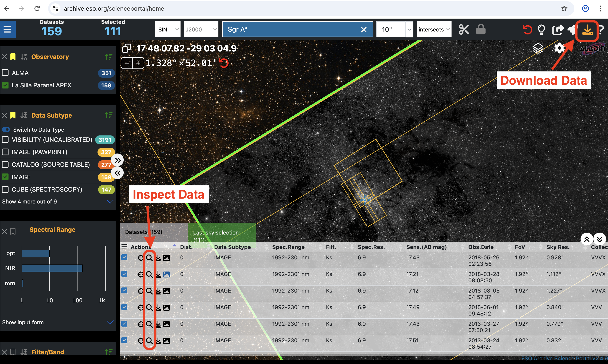Click the Download Data icon in top toolbar
This screenshot has width=608, height=364.
click(587, 30)
